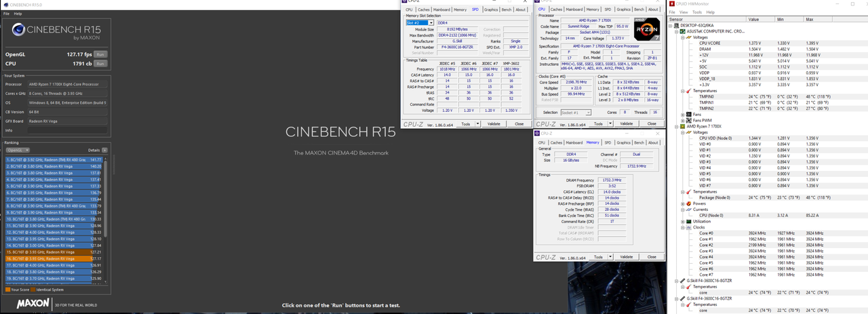
Task: Open Caches tab in memory CPU-Z window
Action: [x=556, y=142]
